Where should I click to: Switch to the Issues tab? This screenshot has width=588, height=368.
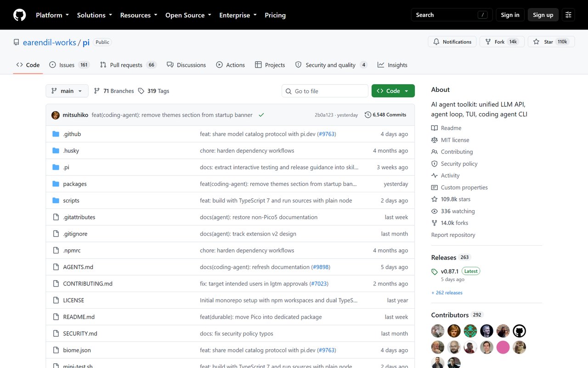(69, 65)
